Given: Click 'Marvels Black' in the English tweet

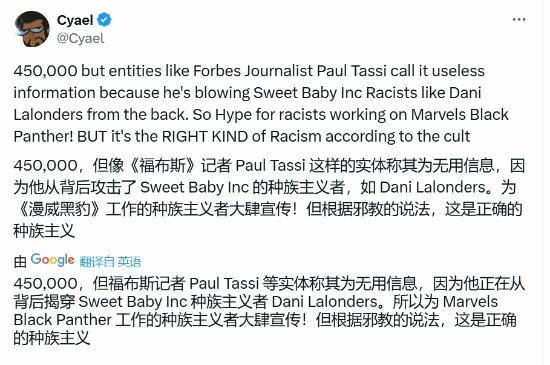Looking at the screenshot, I should [x=460, y=115].
